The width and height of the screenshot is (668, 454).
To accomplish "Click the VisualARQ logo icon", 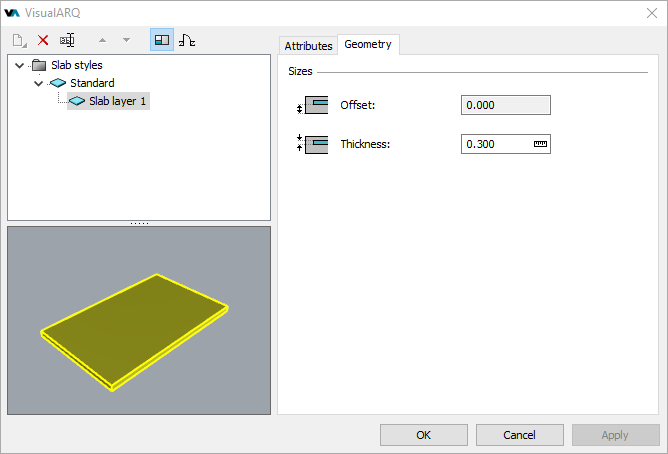I will (x=12, y=13).
